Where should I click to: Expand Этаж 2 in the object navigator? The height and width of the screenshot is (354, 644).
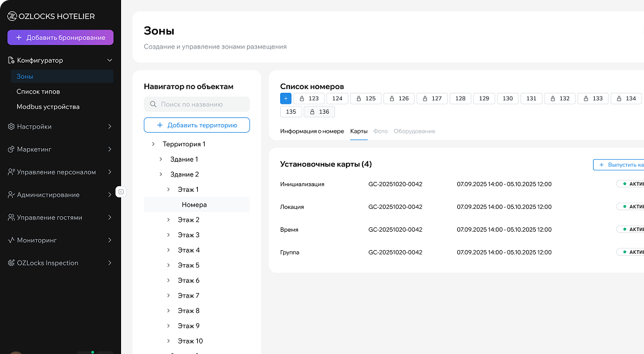168,220
